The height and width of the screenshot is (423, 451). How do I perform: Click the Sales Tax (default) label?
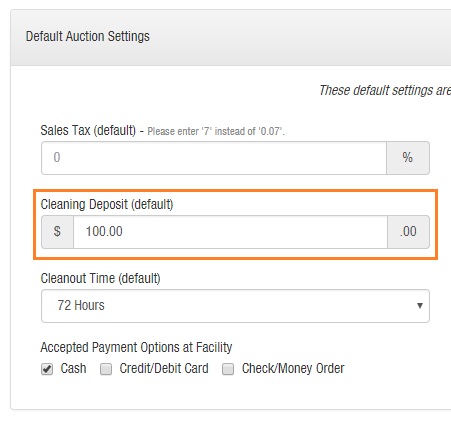(x=88, y=130)
